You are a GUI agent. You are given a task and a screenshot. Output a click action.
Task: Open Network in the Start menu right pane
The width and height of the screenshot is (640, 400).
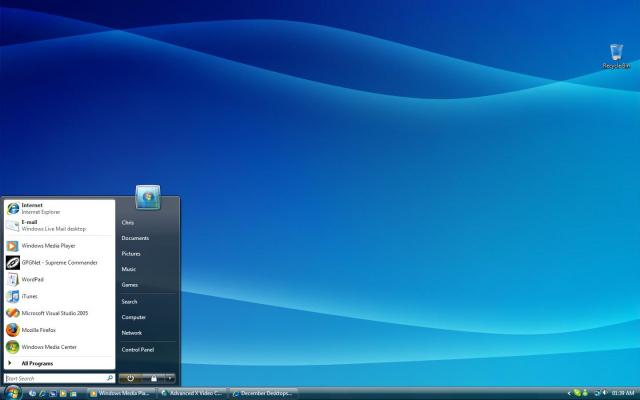click(x=131, y=333)
